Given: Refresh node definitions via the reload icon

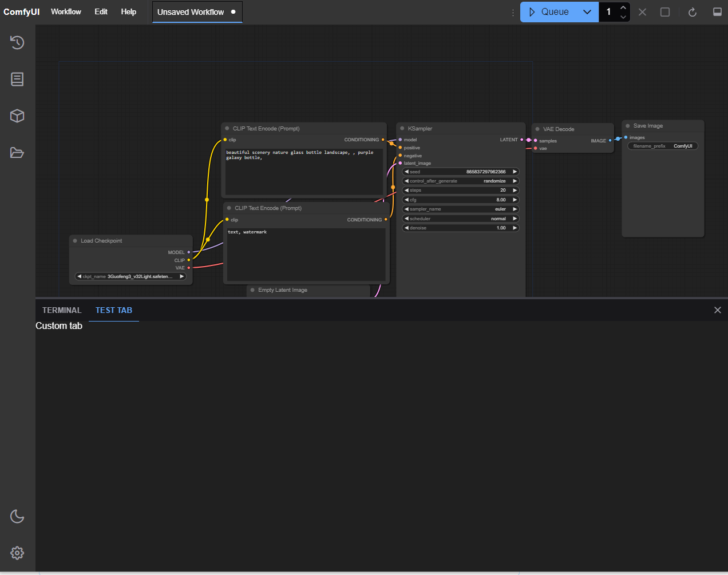Looking at the screenshot, I should (x=692, y=11).
